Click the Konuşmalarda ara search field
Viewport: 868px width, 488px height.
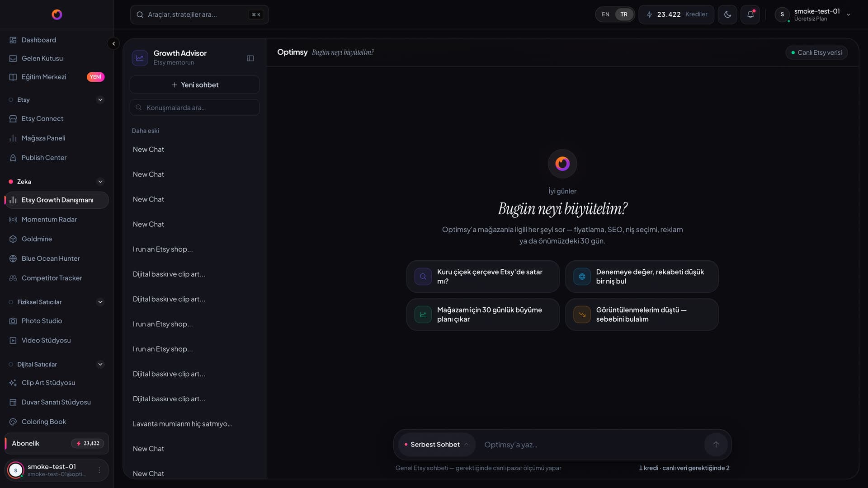[195, 108]
